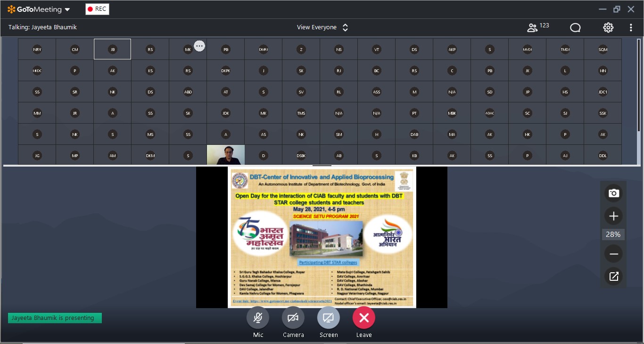Click the 'Talking: Jayeeta Bhaumik' status text
The width and height of the screenshot is (644, 344).
(42, 27)
